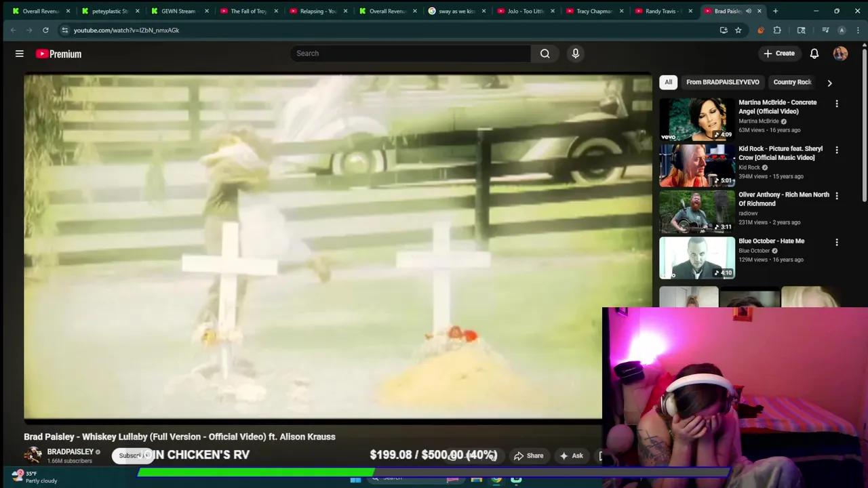Image resolution: width=868 pixels, height=488 pixels.
Task: Open more options for Blue October video
Action: 837,242
